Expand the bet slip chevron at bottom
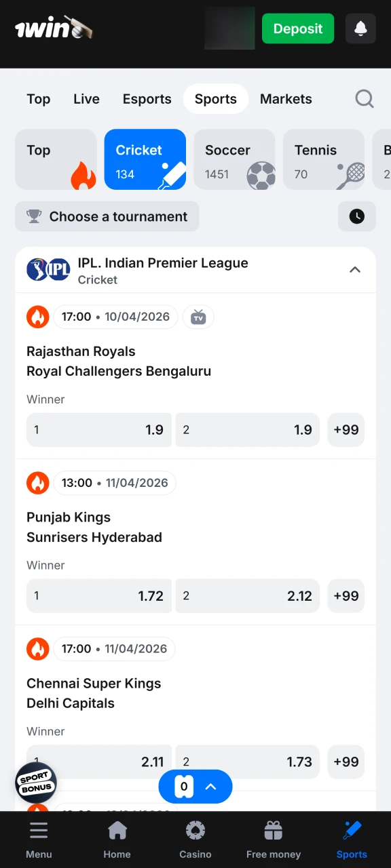The image size is (391, 868). 211,787
